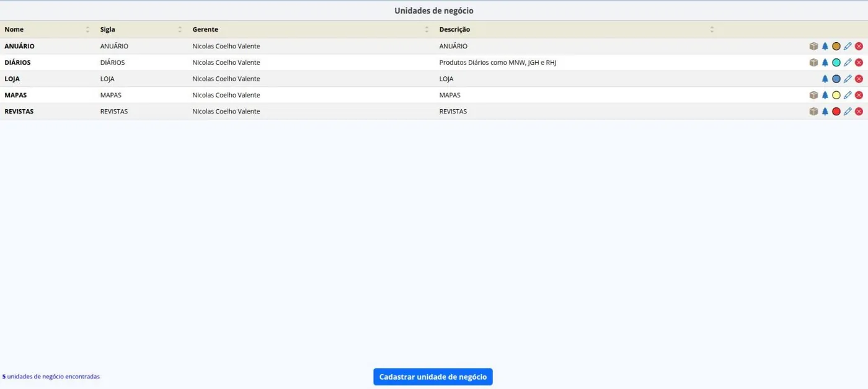Click the LOJA cell in Sigla column
Viewport: 868px width, 389px height.
(x=107, y=79)
